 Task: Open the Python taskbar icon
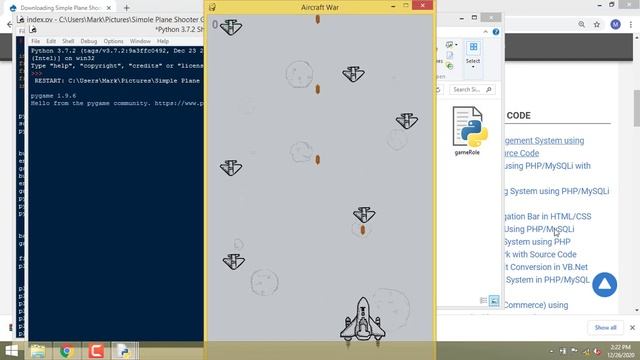(x=124, y=351)
